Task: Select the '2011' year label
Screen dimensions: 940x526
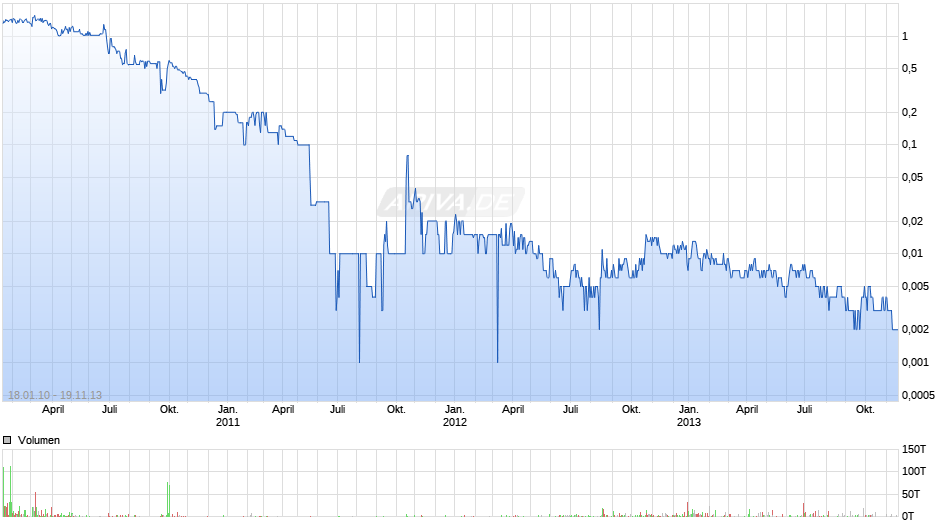Action: [228, 422]
